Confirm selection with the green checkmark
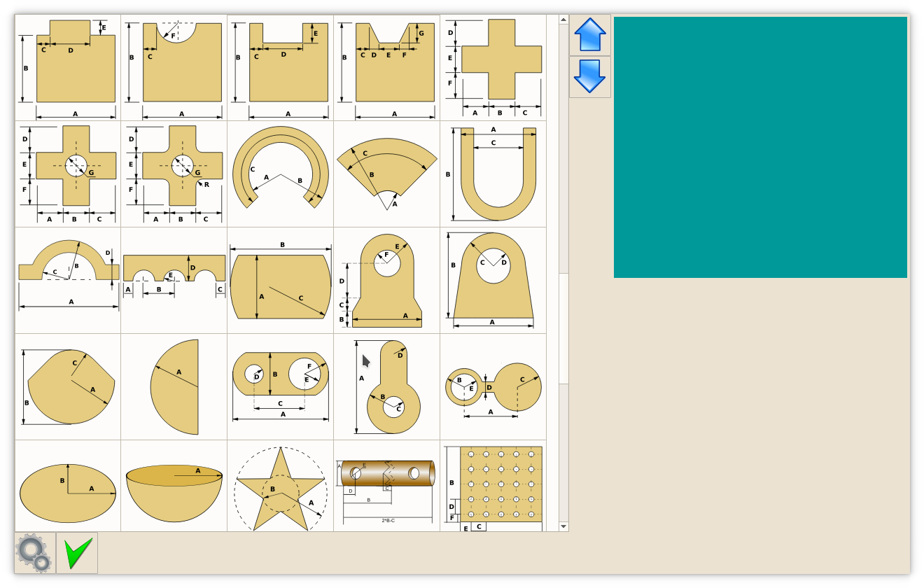This screenshot has height=588, width=924. point(77,553)
